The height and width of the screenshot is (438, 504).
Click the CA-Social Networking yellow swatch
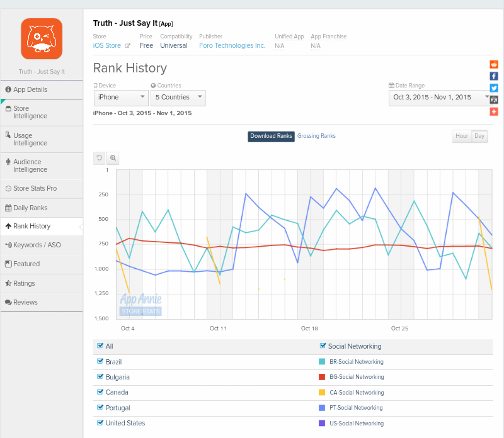pyautogui.click(x=322, y=393)
